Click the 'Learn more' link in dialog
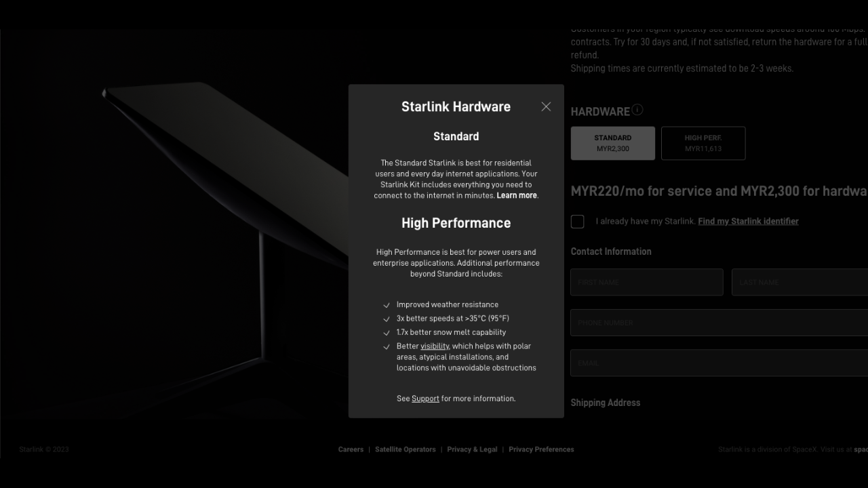 click(x=517, y=195)
